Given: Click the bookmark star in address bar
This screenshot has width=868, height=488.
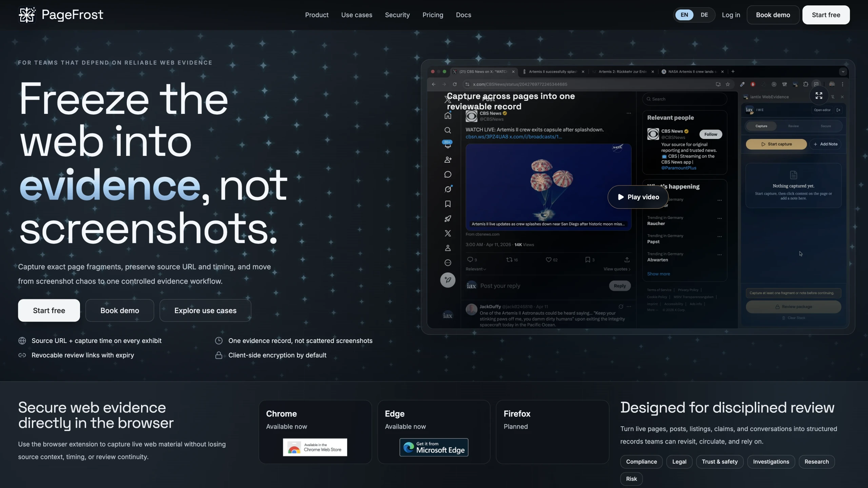Looking at the screenshot, I should pyautogui.click(x=728, y=84).
